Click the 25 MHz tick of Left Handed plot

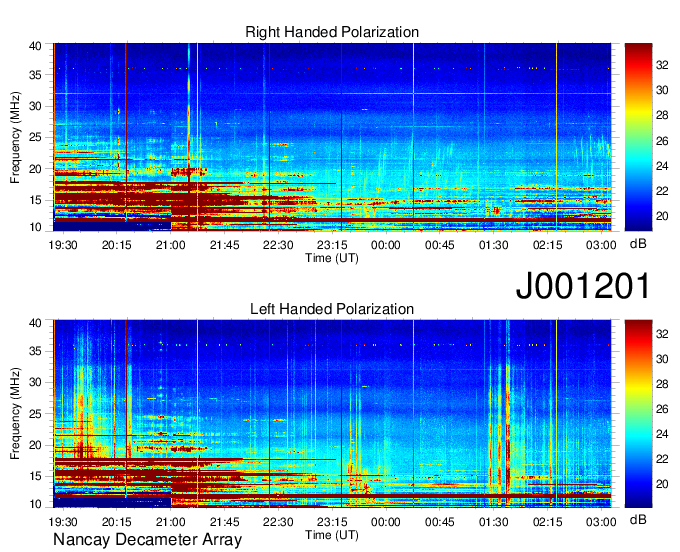click(35, 414)
